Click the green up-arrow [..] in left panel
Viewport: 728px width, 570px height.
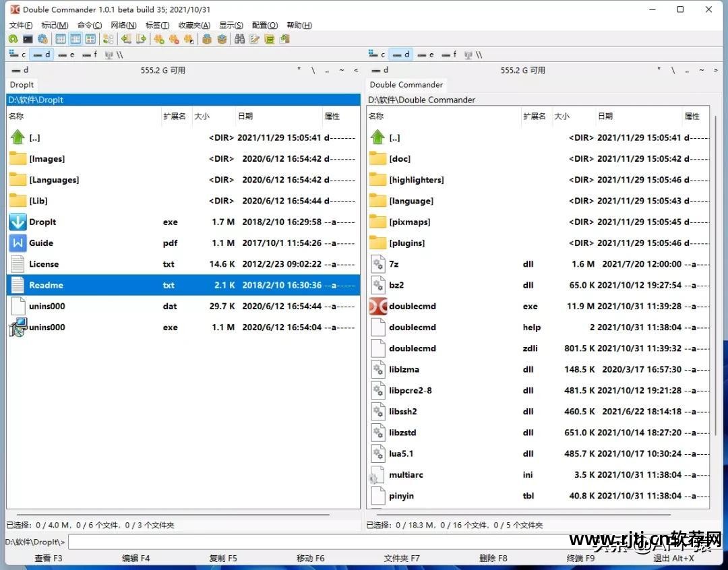pyautogui.click(x=18, y=137)
